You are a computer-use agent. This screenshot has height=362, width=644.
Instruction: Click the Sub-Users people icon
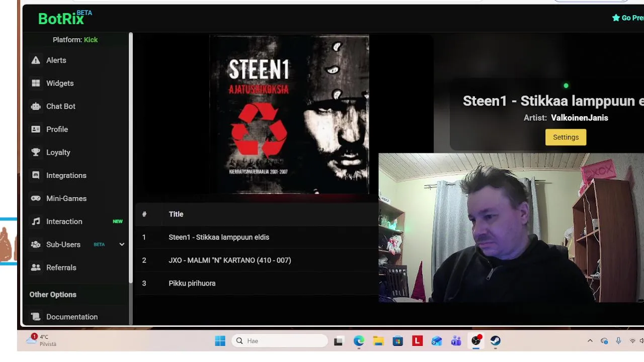(x=36, y=244)
